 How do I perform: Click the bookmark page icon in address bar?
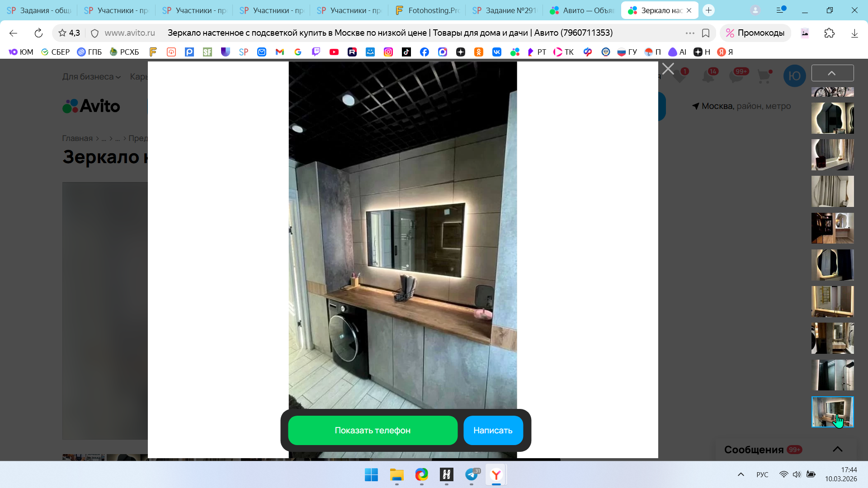[x=705, y=33]
